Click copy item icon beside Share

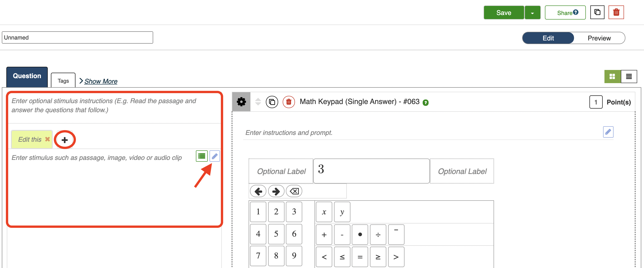(597, 12)
